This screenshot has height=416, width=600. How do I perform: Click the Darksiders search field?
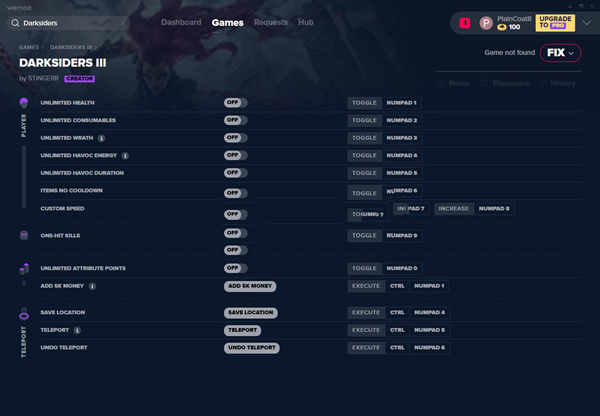click(x=80, y=22)
